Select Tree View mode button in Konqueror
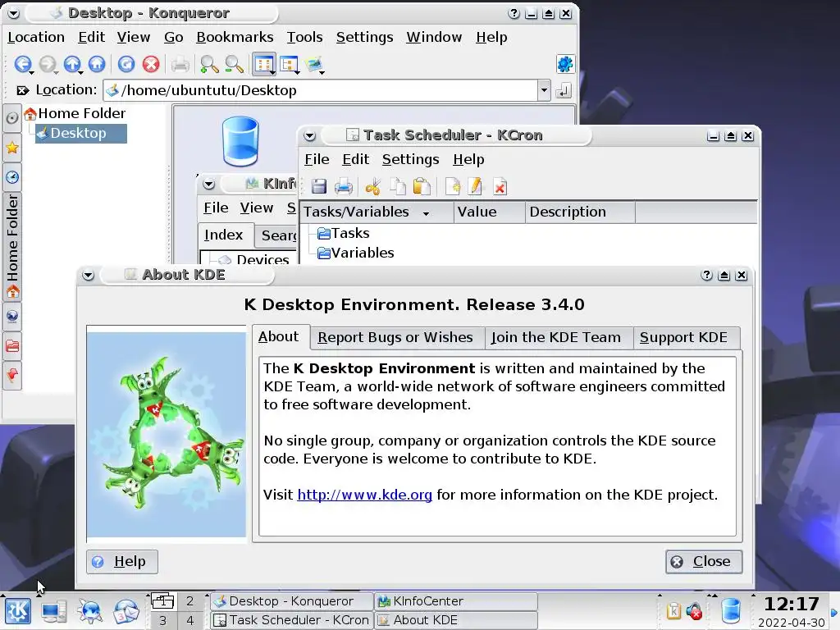Image resolution: width=840 pixels, height=630 pixels. point(290,65)
